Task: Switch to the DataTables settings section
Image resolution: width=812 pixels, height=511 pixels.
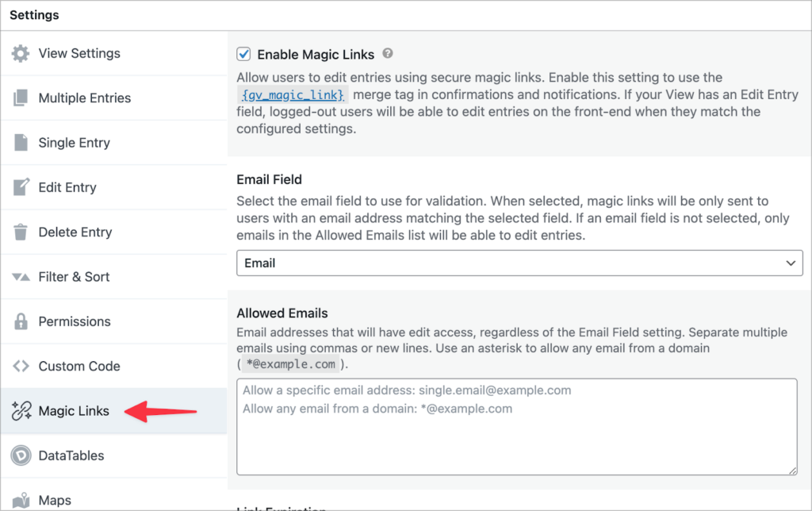Action: [71, 455]
